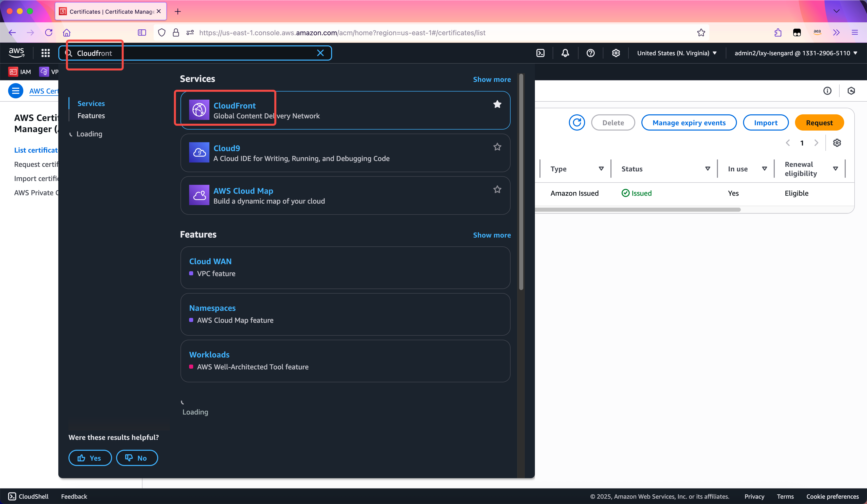Open table preferences gear icon

(x=837, y=143)
